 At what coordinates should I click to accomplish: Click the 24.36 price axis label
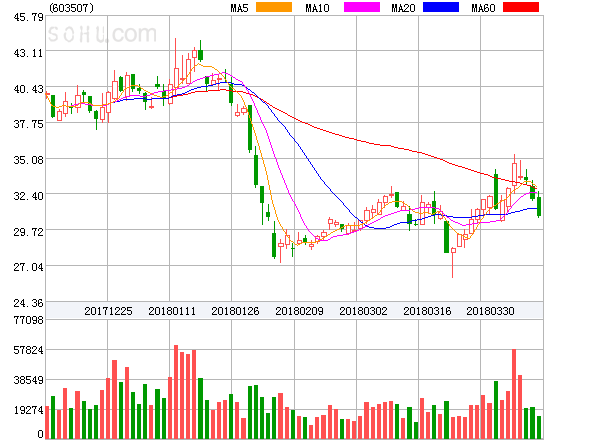coord(28,303)
